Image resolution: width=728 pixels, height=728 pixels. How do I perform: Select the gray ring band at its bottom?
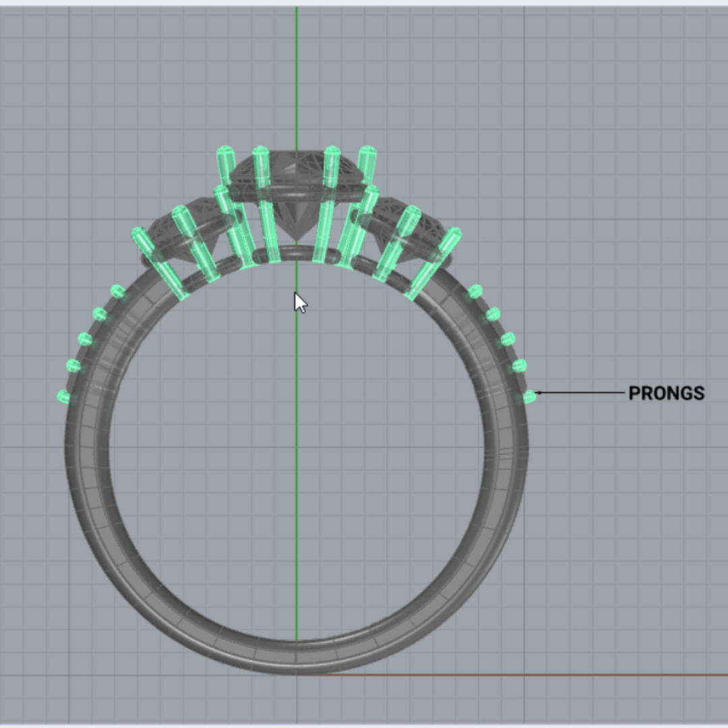click(296, 657)
